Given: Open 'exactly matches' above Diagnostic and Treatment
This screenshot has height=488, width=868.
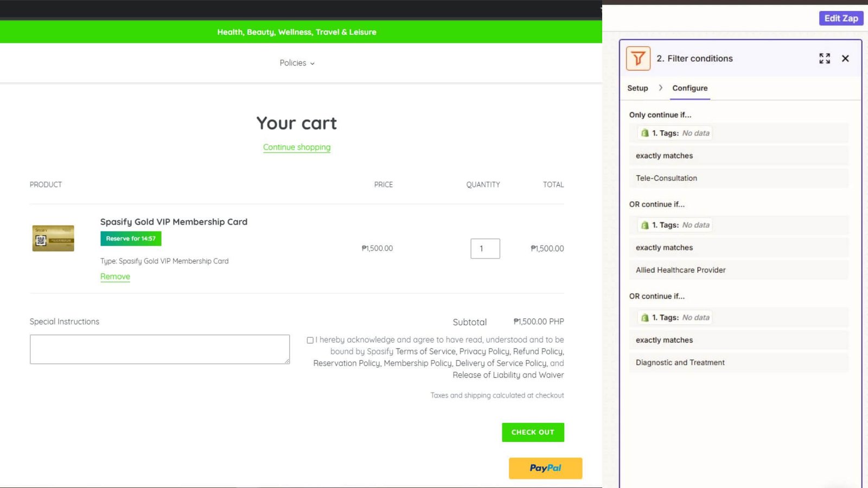Looking at the screenshot, I should 738,340.
